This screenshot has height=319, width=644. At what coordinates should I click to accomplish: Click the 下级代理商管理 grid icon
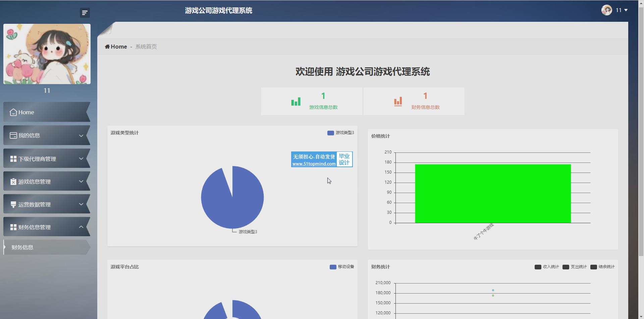(13, 159)
